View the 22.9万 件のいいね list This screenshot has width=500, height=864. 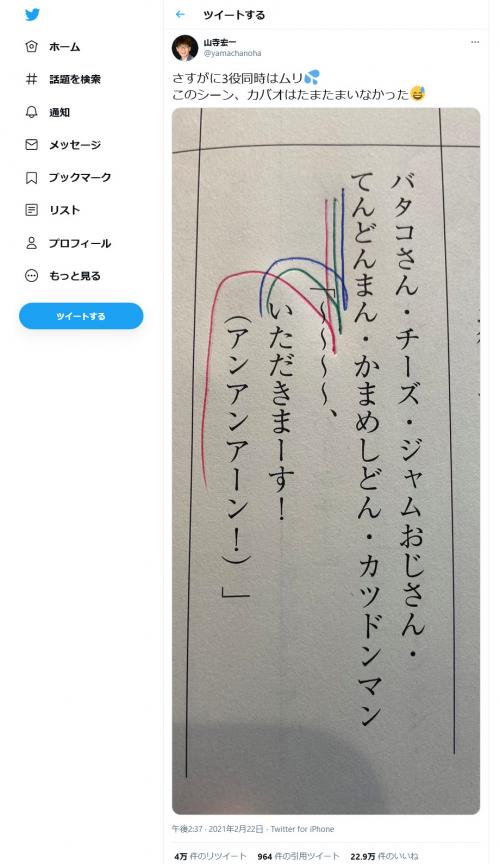[384, 856]
